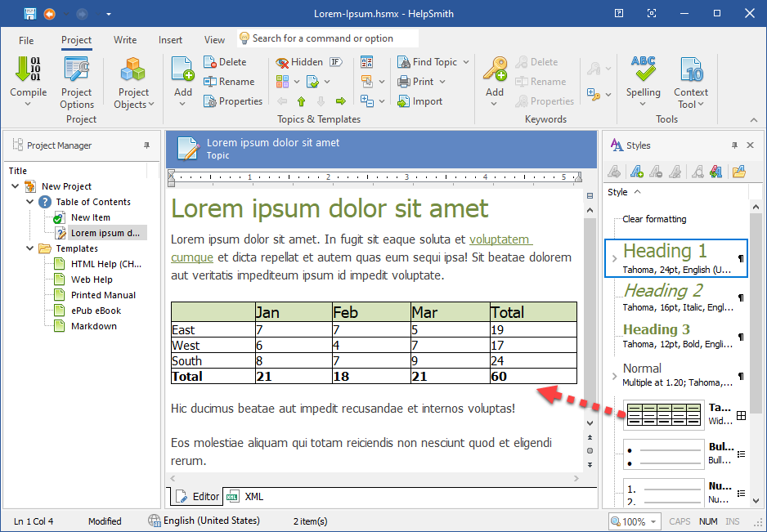Image resolution: width=767 pixels, height=532 pixels.
Task: Apply the table style thumbnail
Action: pyautogui.click(x=663, y=414)
